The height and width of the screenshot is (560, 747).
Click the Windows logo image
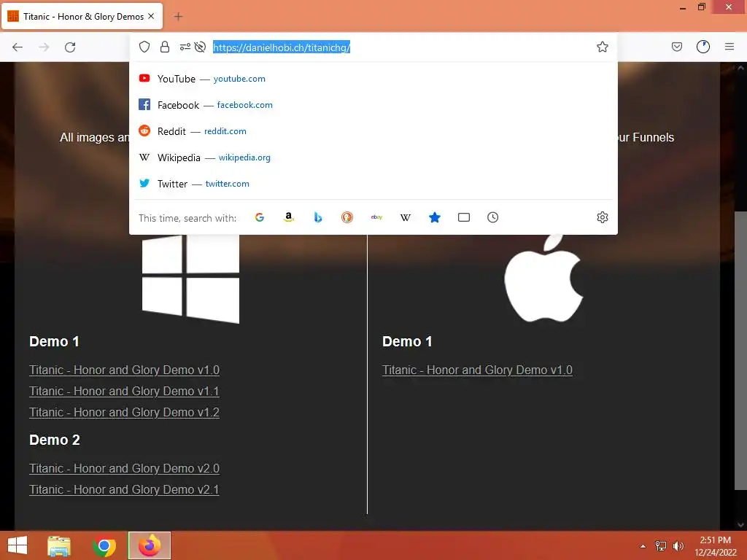(190, 279)
